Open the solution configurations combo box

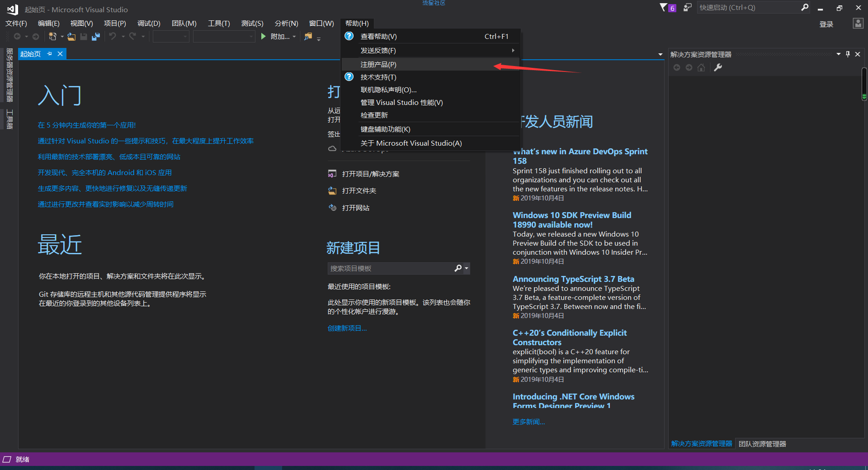pos(171,37)
